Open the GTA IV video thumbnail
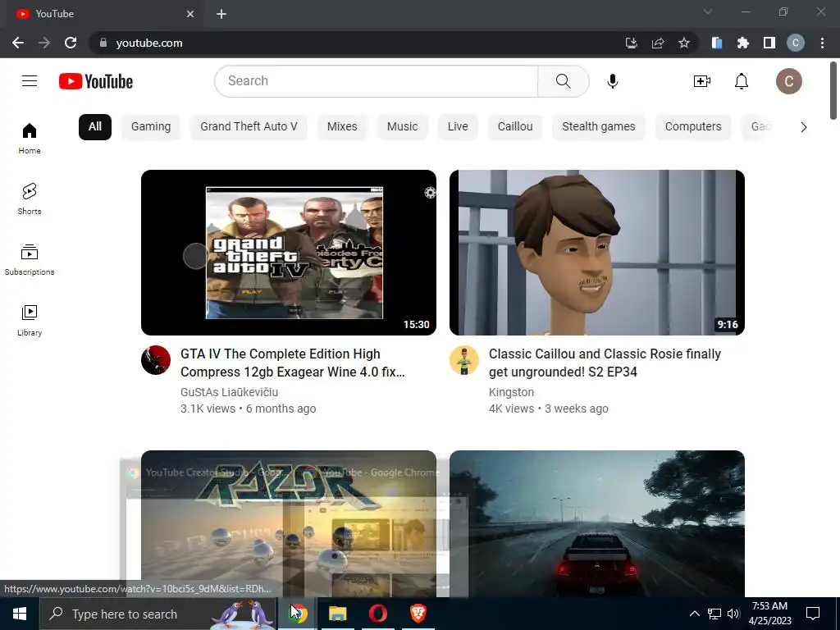 [289, 253]
